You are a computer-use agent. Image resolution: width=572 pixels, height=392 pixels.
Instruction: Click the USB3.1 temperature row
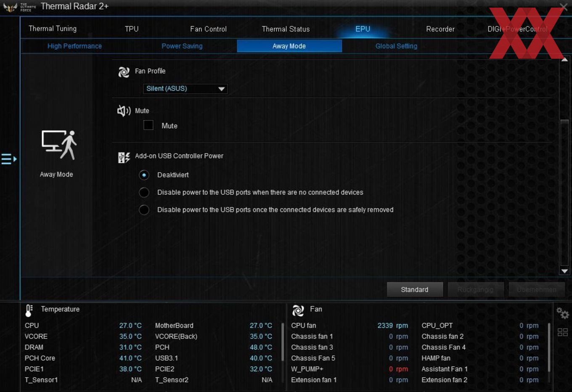coord(214,358)
